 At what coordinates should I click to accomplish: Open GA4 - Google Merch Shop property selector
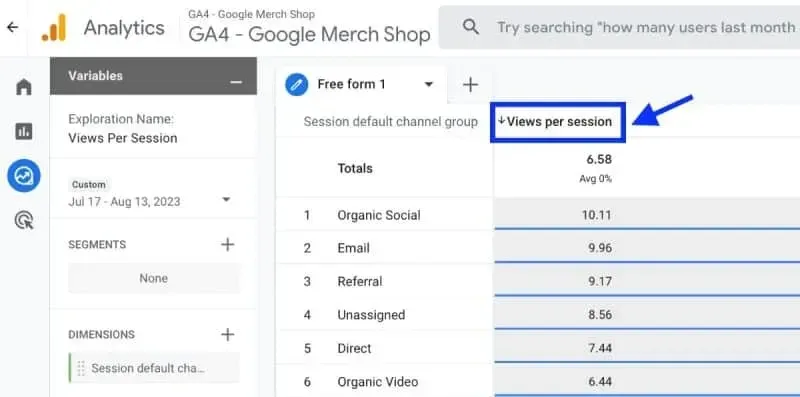[x=309, y=27]
